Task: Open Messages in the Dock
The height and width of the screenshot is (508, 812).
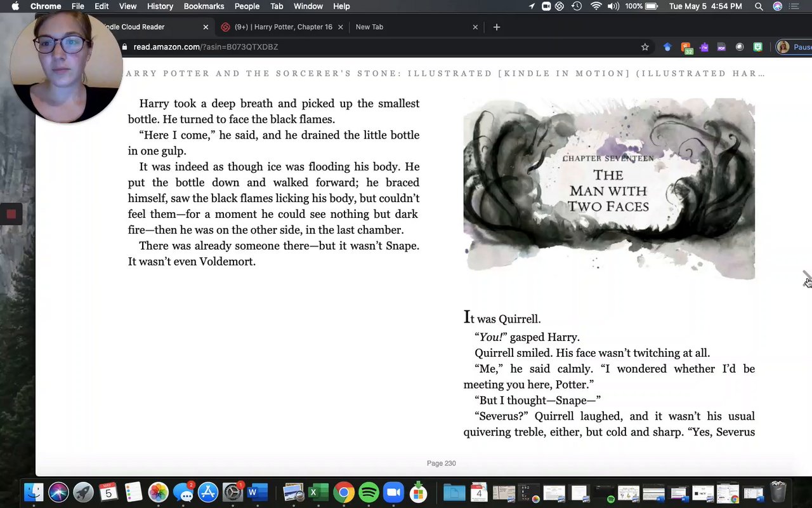Action: click(183, 492)
